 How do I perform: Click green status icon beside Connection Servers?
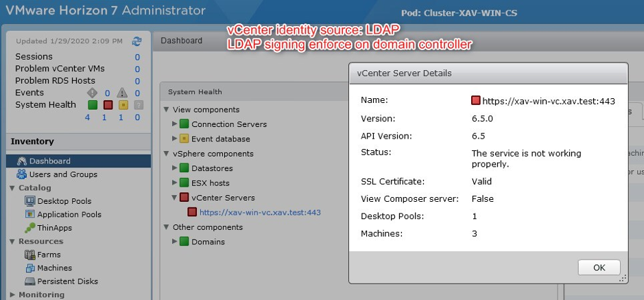point(184,124)
